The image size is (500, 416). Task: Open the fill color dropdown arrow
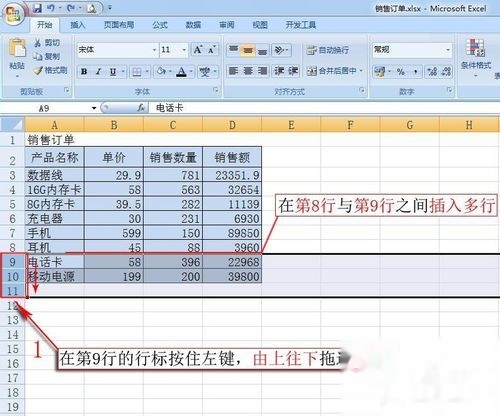(170, 71)
